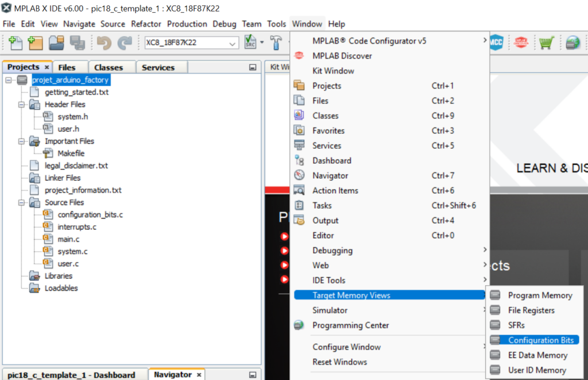
Task: Click the MPLAB Discover toolbar icon
Action: (521, 43)
